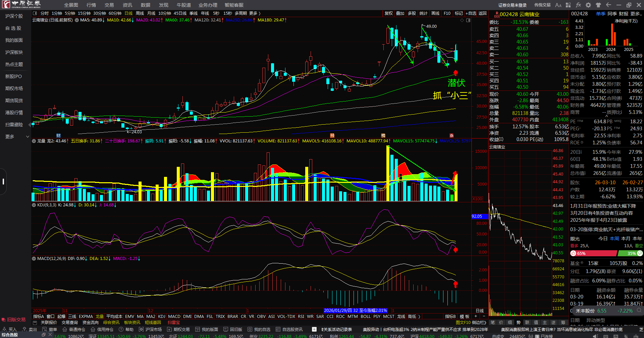644x338 pixels.
Task: Open 期权交易 in the bottom toolbar
Action: coord(179,329)
